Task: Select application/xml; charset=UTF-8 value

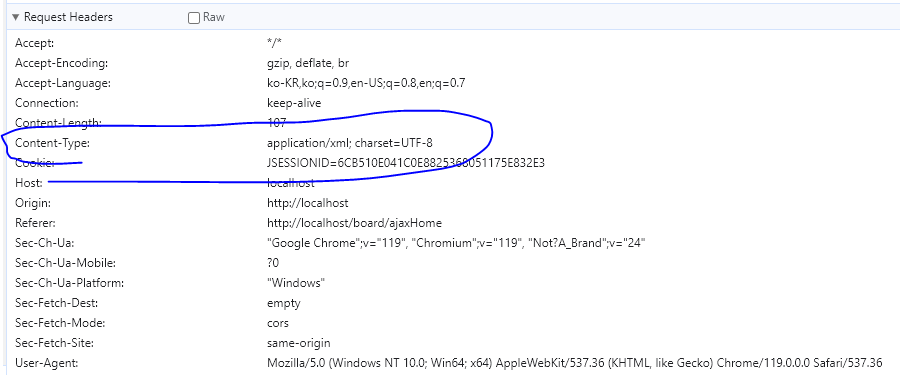Action: pyautogui.click(x=350, y=143)
